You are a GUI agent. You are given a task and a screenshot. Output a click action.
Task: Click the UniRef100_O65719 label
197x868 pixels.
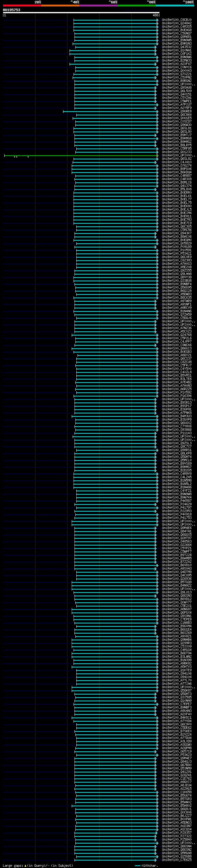[177, 751]
